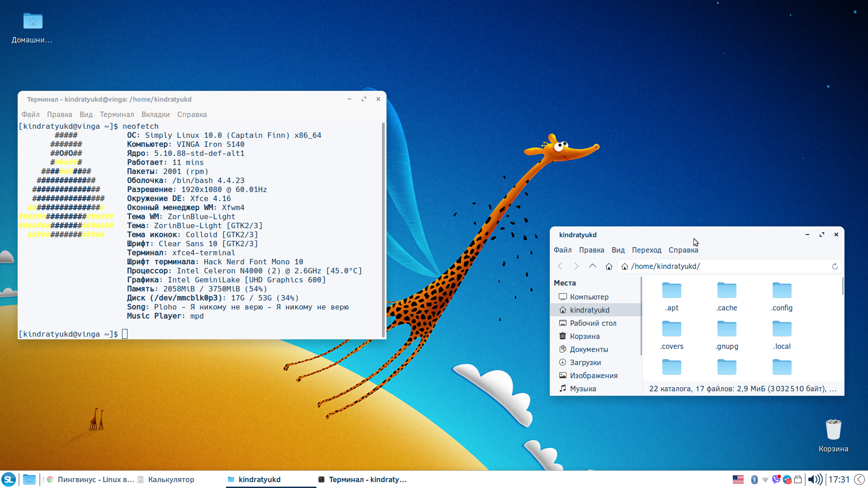The width and height of the screenshot is (868, 488).
Task: Expand the Документы folder in sidebar
Action: [x=589, y=349]
